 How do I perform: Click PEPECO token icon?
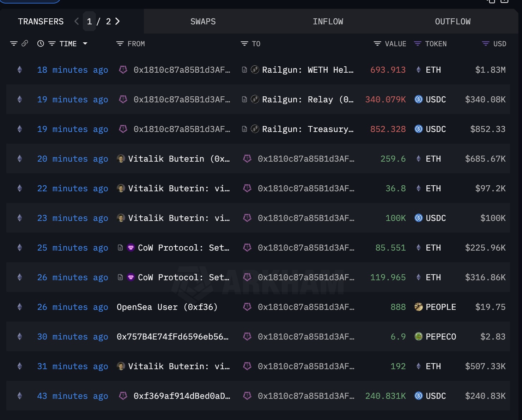pos(419,336)
